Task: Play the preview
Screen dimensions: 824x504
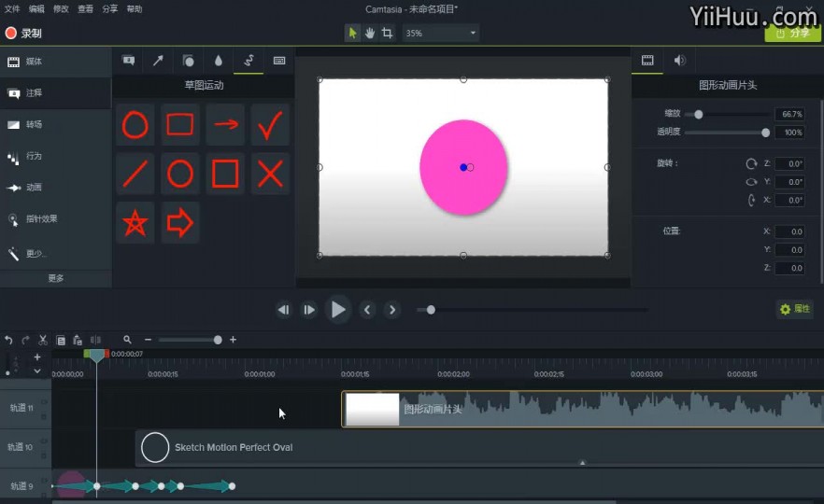Action: (x=337, y=310)
